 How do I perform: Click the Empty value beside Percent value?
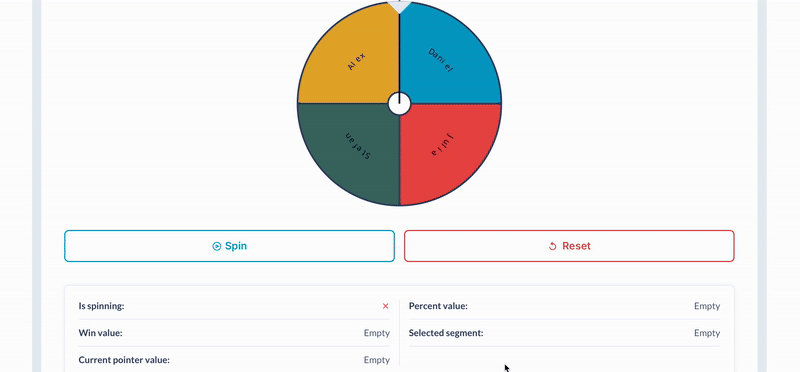pos(707,306)
